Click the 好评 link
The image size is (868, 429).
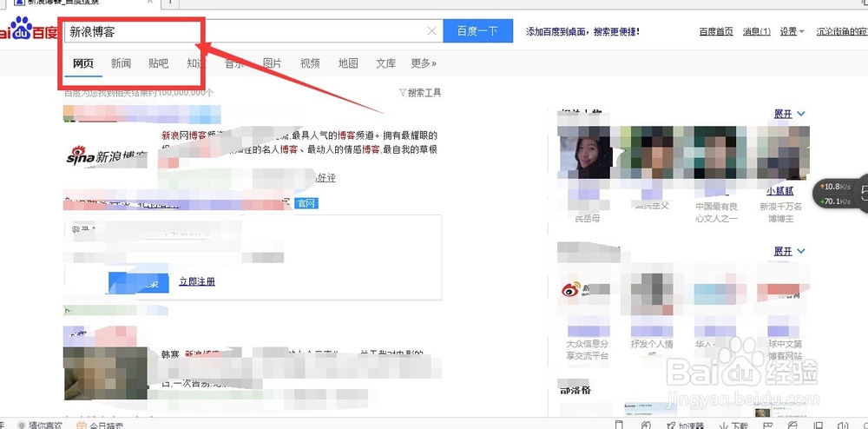coord(325,178)
